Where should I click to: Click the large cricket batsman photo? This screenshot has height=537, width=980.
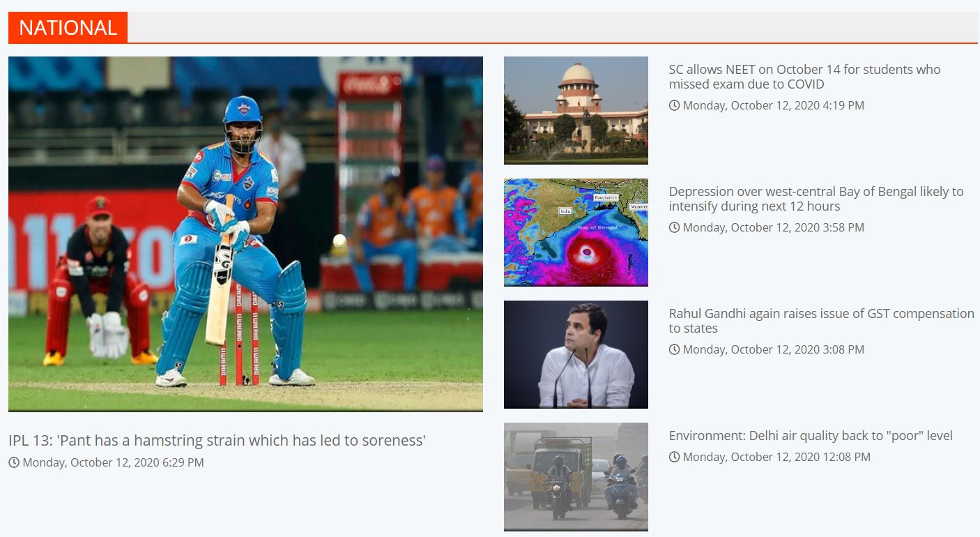pos(245,234)
